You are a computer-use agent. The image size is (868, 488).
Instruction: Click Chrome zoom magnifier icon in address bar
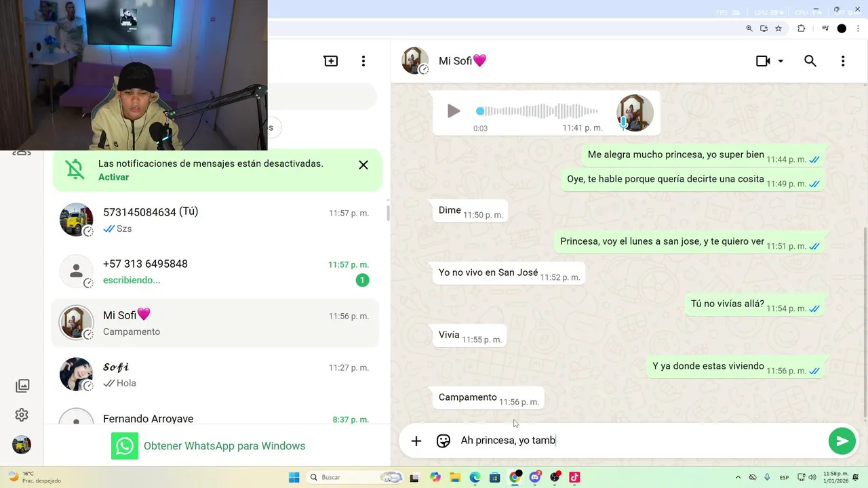(x=749, y=28)
